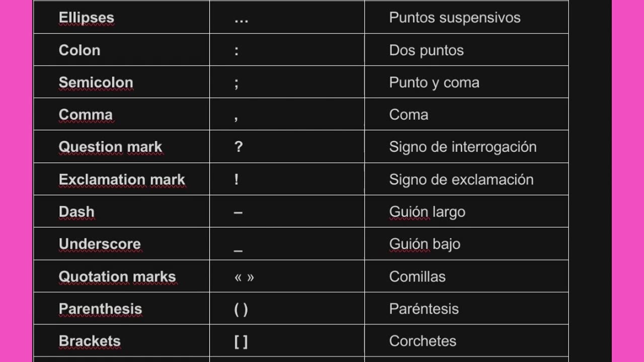The height and width of the screenshot is (362, 644).
Task: Click the semicolon symbol in the middle column
Action: 236,82
